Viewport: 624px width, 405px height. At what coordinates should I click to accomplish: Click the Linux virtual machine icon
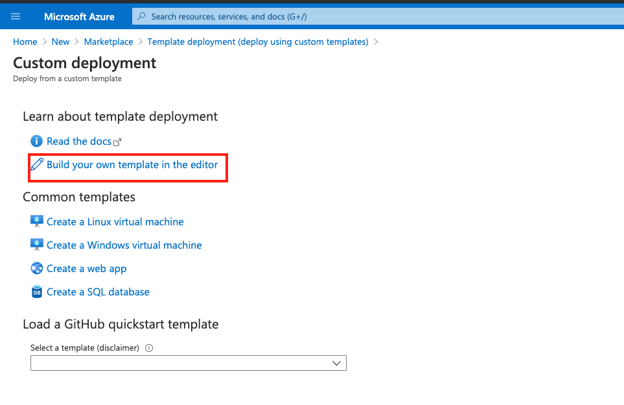[37, 221]
